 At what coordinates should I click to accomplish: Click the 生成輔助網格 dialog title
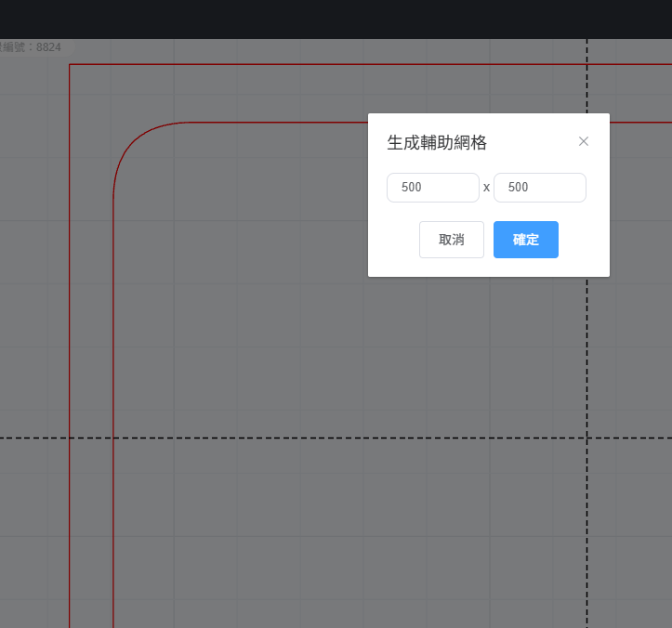437,142
